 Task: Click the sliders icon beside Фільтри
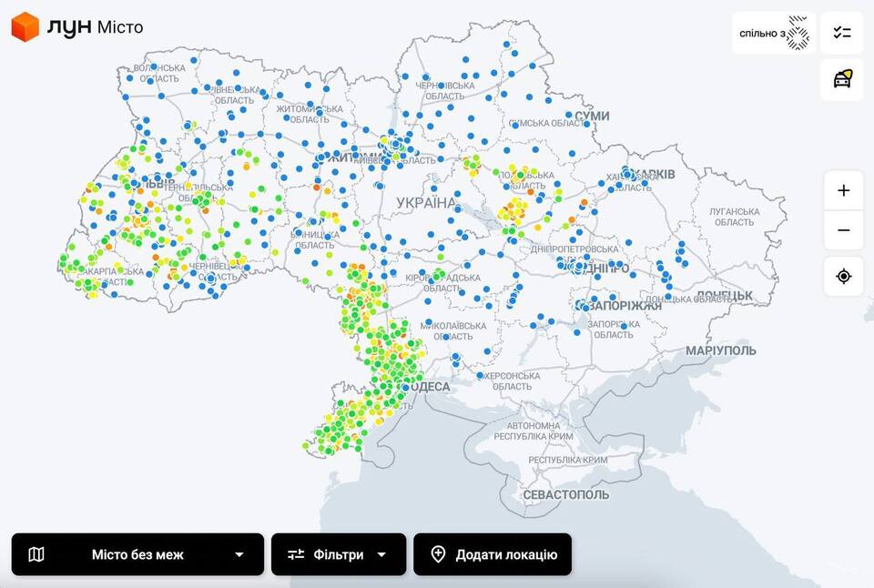click(x=296, y=554)
